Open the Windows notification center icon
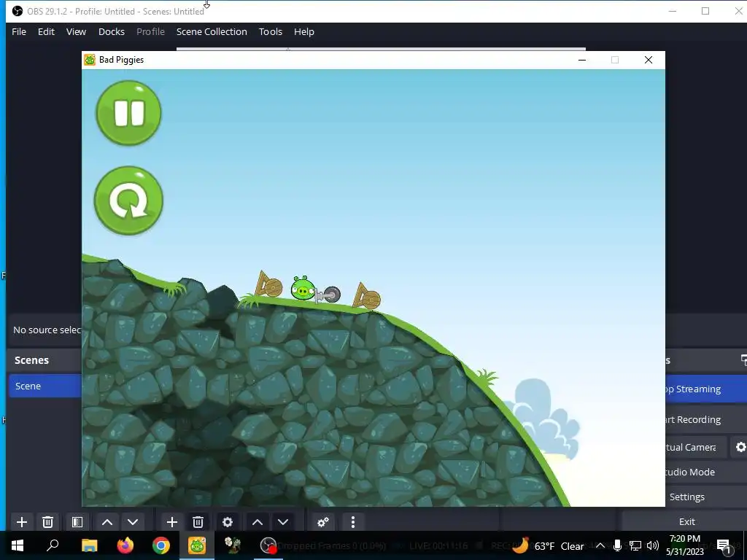747x560 pixels. pyautogui.click(x=724, y=545)
